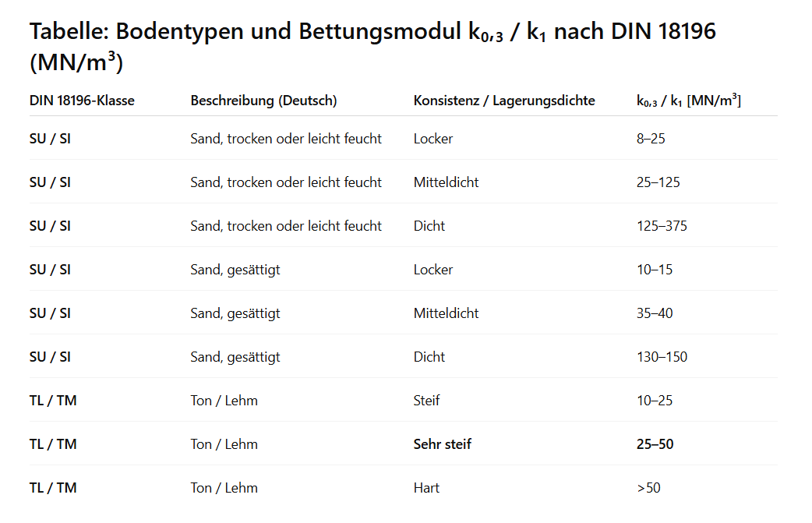Click "Locker" in the 8–25 row
Viewport: 812px width, 523px height.
433,139
